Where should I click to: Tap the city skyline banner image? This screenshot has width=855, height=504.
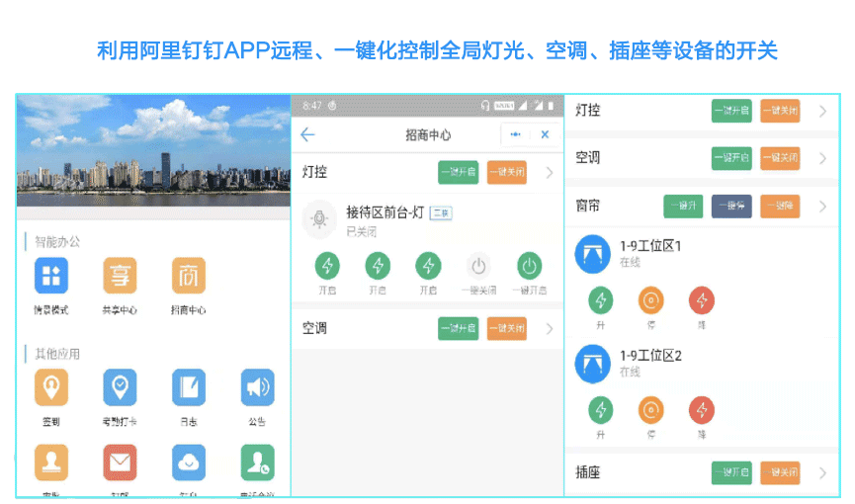tap(154, 151)
